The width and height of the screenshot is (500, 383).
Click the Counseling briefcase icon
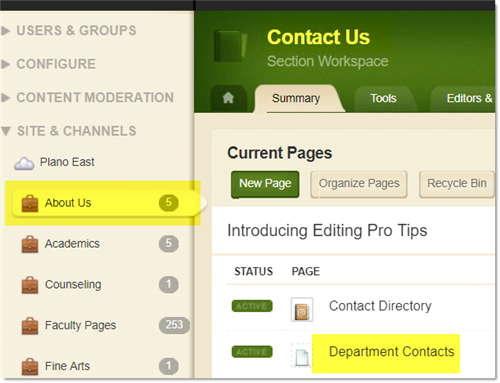(x=30, y=285)
